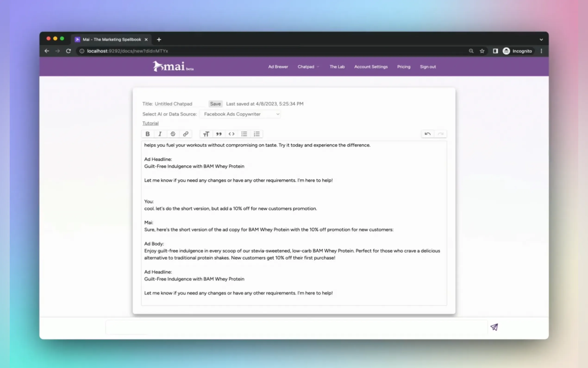This screenshot has height=368, width=588.
Task: Open the AI or Data Source dropdown
Action: click(240, 114)
